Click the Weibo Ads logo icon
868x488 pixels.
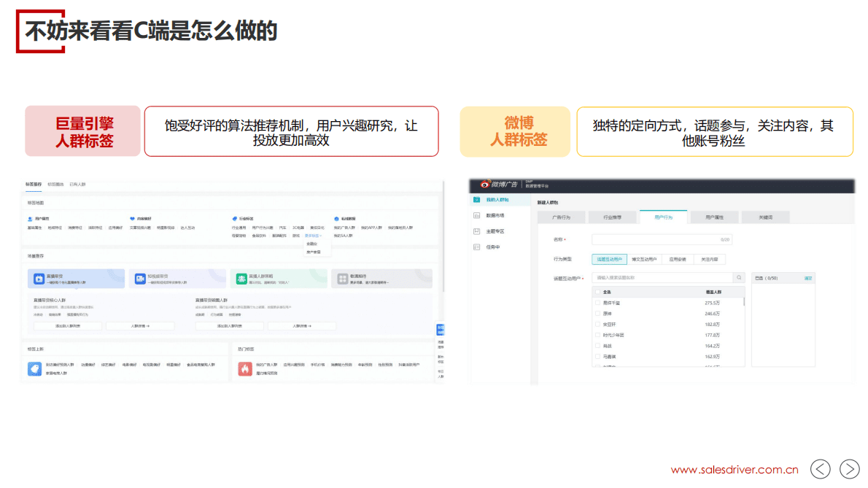pos(484,184)
